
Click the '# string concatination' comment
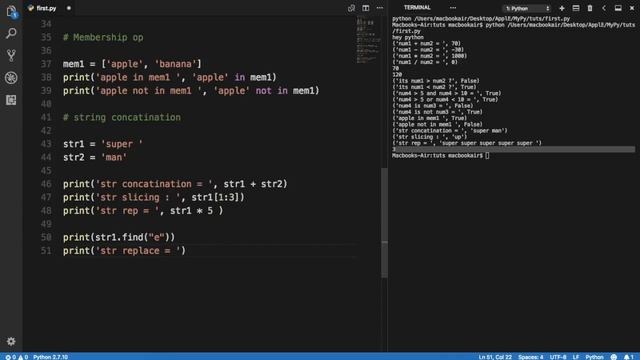[x=122, y=118]
